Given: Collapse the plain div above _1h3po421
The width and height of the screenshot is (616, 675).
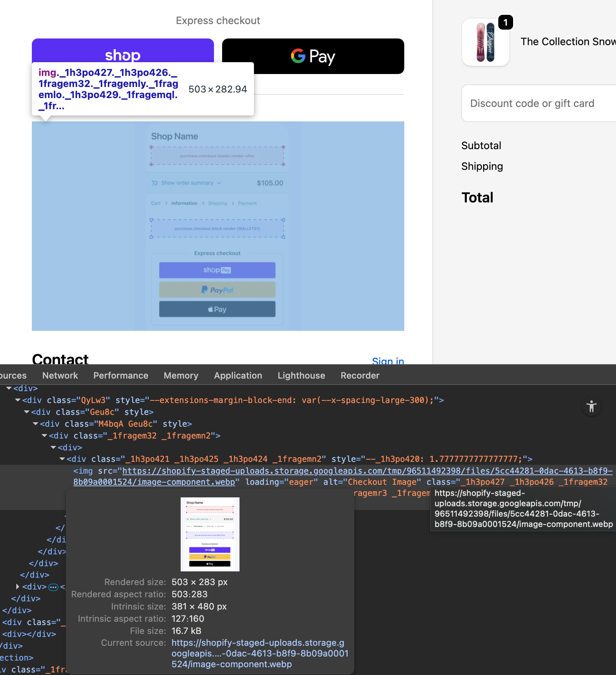Looking at the screenshot, I should (53, 447).
